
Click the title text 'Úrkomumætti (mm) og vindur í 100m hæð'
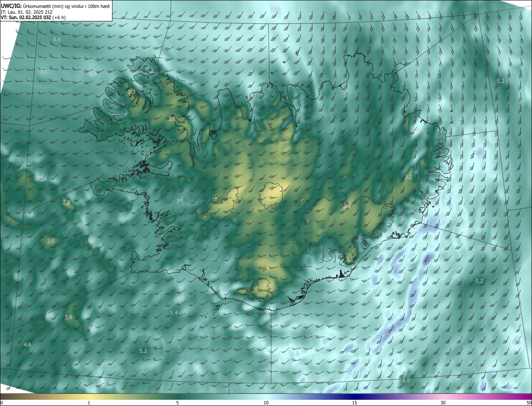click(66, 5)
